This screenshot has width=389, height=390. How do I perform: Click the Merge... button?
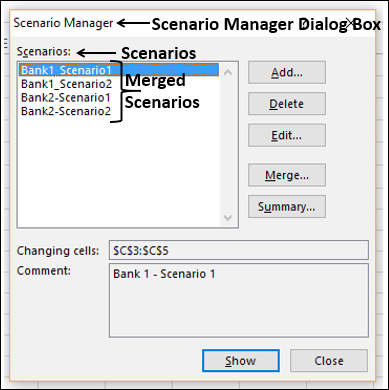pos(287,175)
